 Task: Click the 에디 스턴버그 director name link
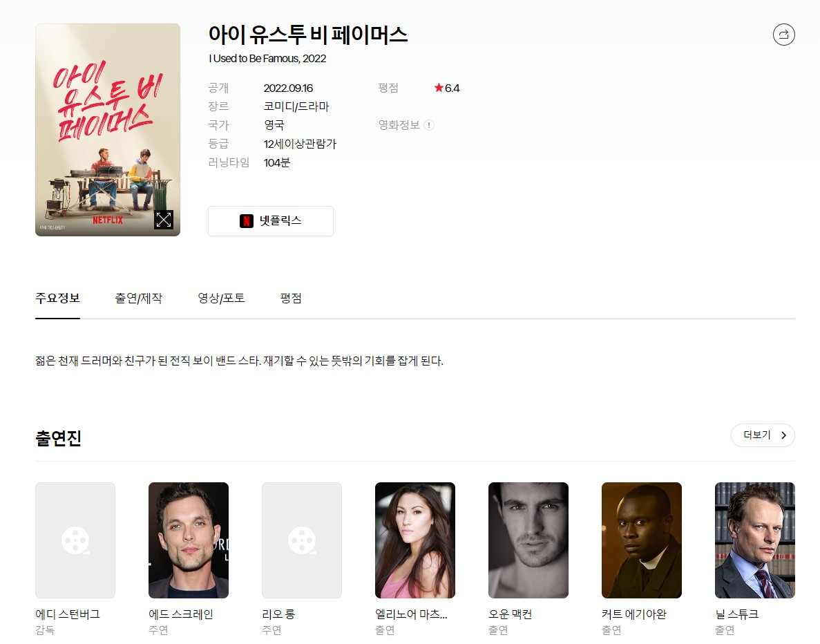68,614
